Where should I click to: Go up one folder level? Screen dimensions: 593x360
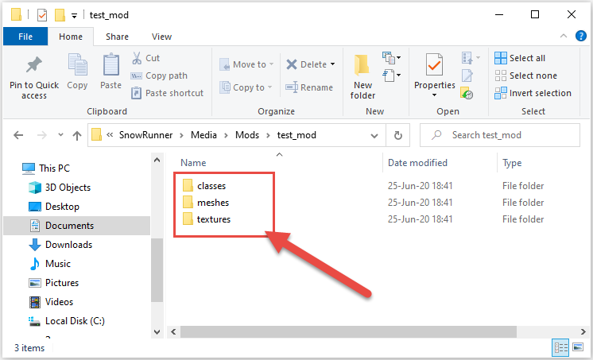(x=77, y=135)
